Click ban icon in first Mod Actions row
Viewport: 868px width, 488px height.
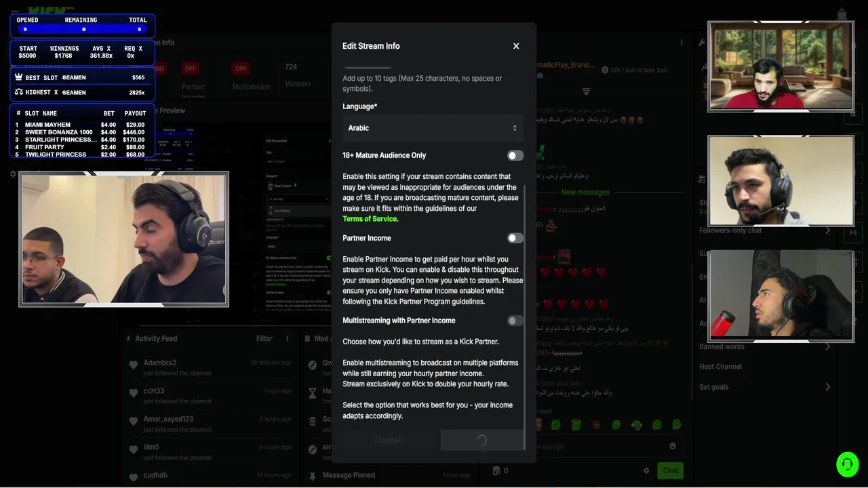coord(313,365)
